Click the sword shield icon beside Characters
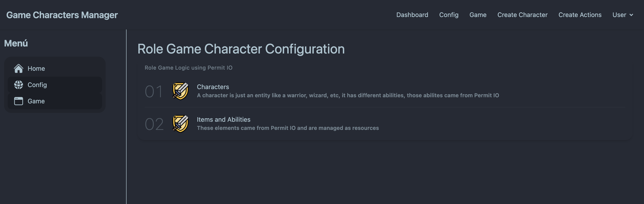 180,91
